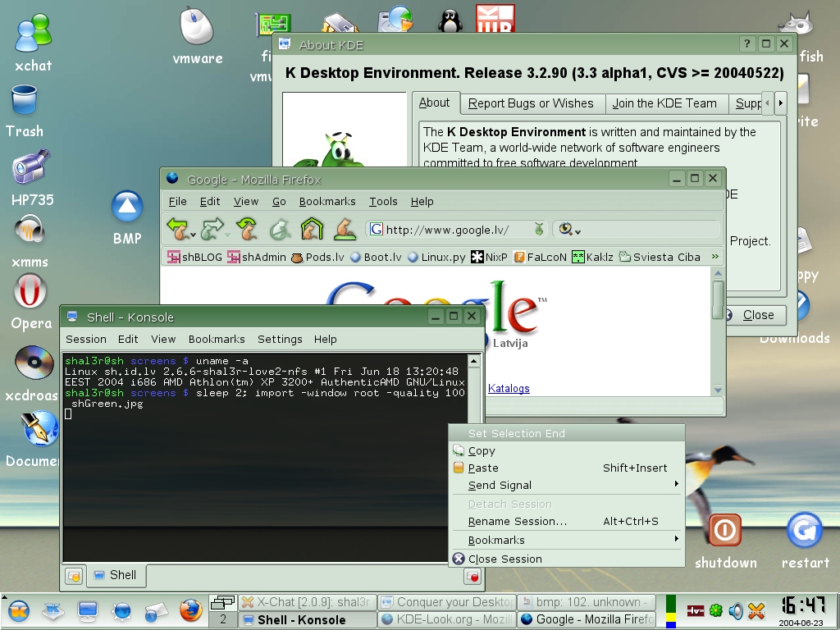
Task: Switch to Report Bugs or Wishes tab
Action: pos(531,103)
